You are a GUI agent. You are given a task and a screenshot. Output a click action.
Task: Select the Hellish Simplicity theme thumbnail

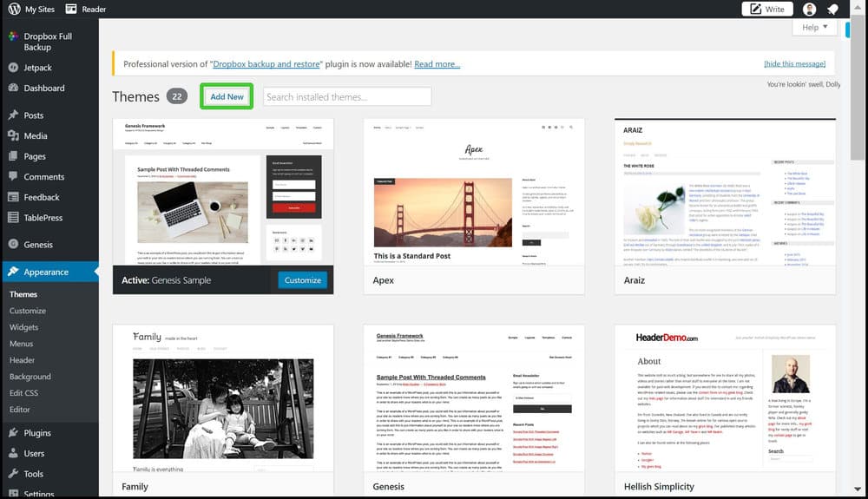point(725,398)
